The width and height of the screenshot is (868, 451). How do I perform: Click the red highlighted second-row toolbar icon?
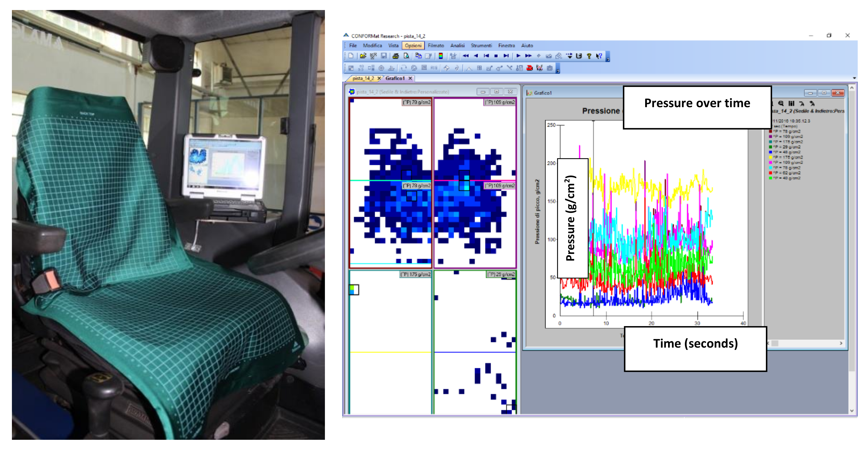click(529, 68)
